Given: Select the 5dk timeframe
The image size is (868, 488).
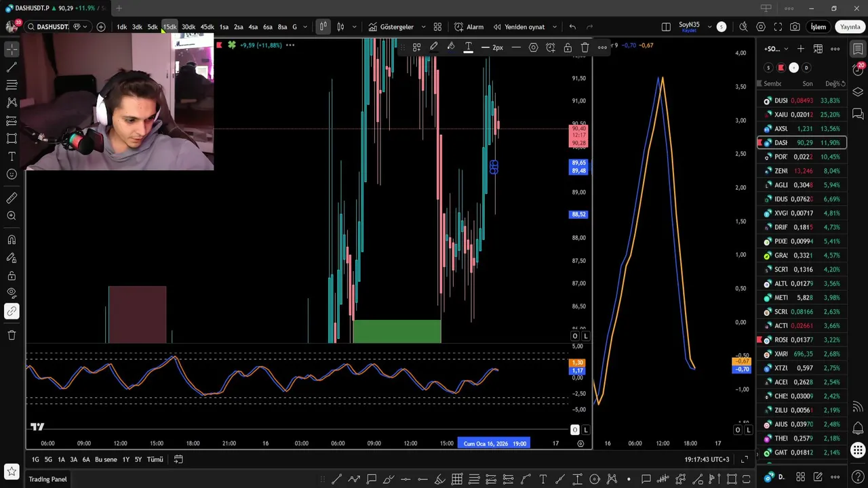Looking at the screenshot, I should (153, 27).
